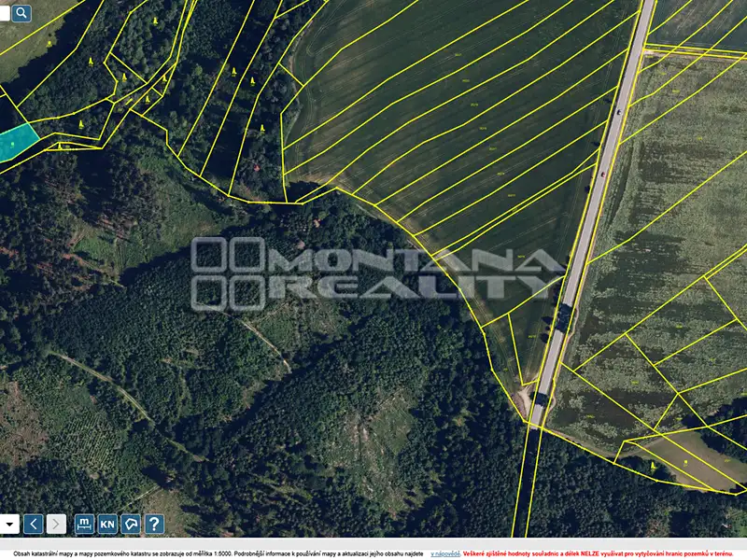Select the polygon area tool
Image resolution: width=747 pixels, height=560 pixels.
[131, 525]
